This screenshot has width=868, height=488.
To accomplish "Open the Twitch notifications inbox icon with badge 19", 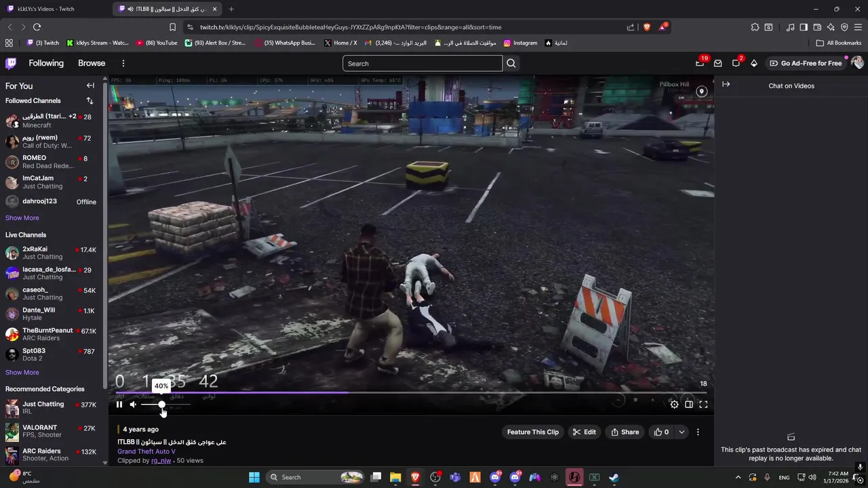I will click(700, 63).
